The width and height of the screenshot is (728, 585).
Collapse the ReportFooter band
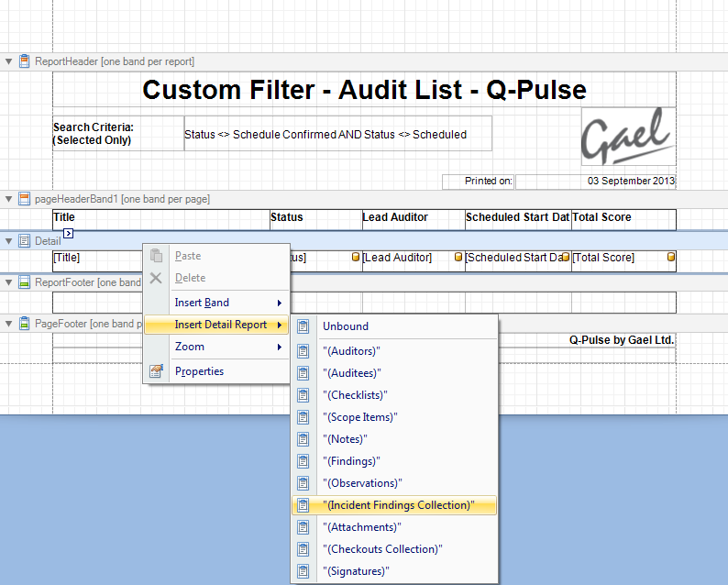point(8,282)
